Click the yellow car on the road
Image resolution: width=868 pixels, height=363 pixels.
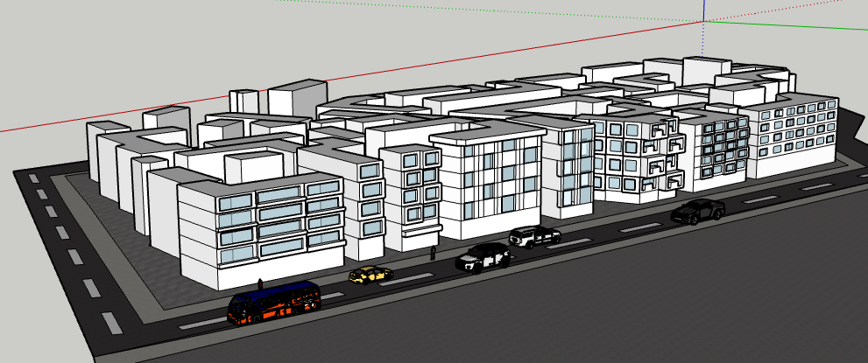point(370,276)
